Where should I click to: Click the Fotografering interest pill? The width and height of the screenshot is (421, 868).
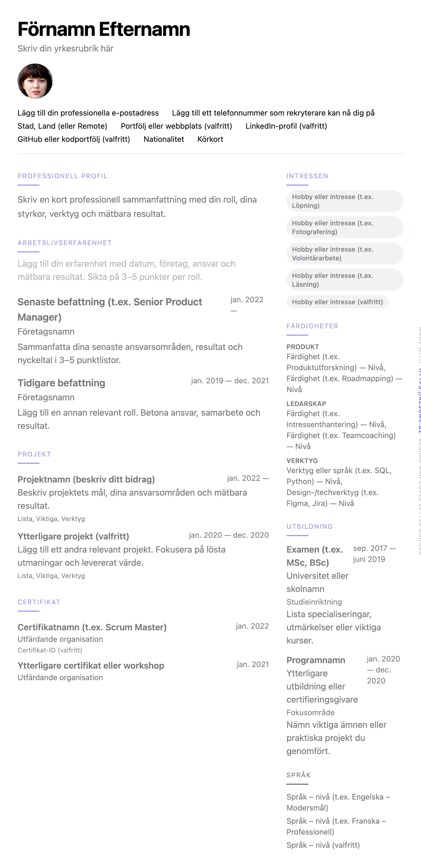[x=345, y=228]
